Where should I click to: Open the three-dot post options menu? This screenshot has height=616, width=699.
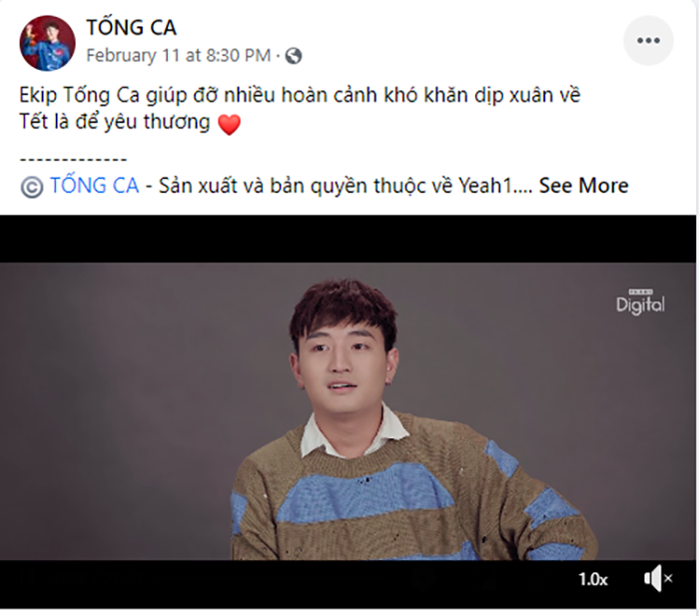pyautogui.click(x=648, y=41)
